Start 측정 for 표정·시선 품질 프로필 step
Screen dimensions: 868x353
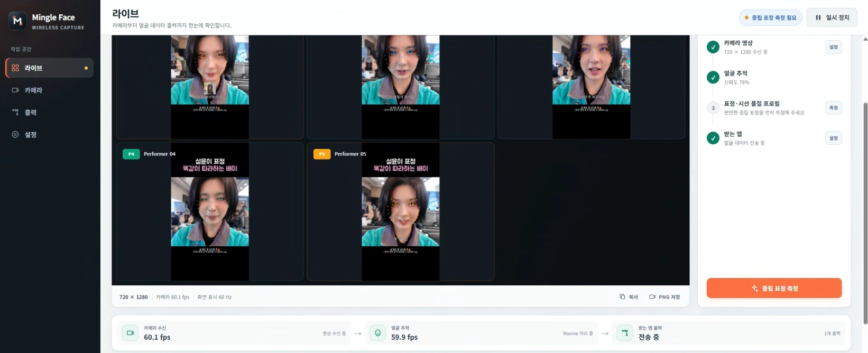pyautogui.click(x=834, y=108)
